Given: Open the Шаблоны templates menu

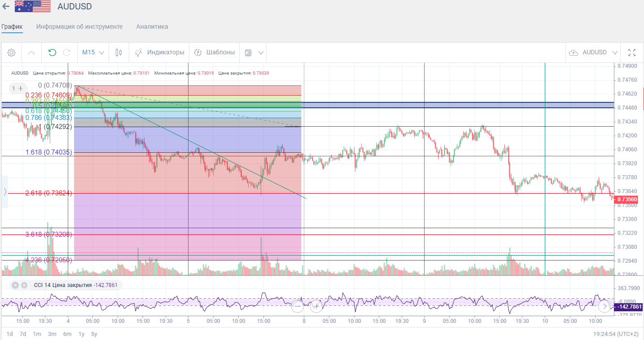Looking at the screenshot, I should pos(215,53).
